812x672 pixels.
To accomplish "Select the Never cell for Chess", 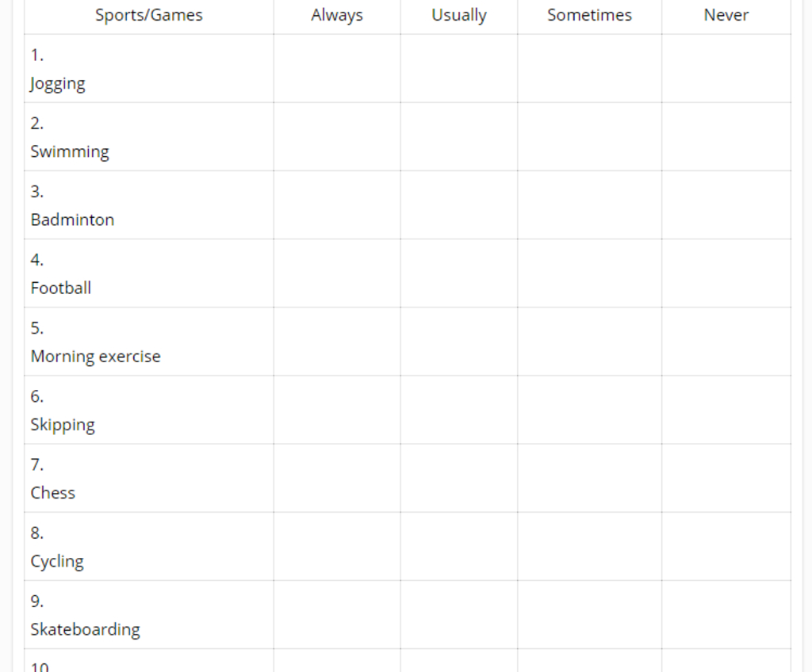I will pyautogui.click(x=726, y=478).
